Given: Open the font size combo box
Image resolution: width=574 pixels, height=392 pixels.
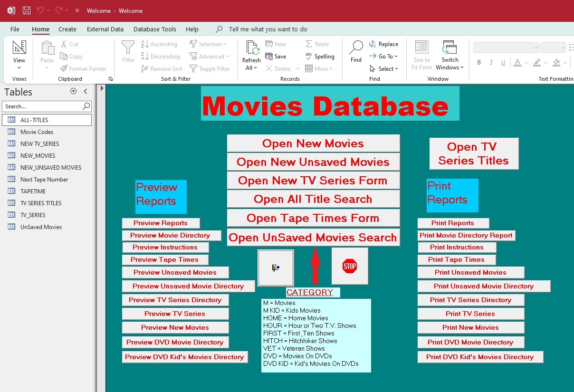Looking at the screenshot, I should 553,48.
